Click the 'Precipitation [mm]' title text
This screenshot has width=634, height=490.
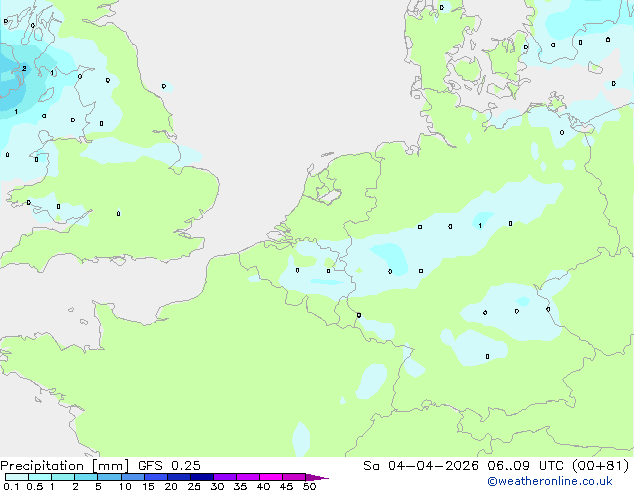(x=65, y=466)
